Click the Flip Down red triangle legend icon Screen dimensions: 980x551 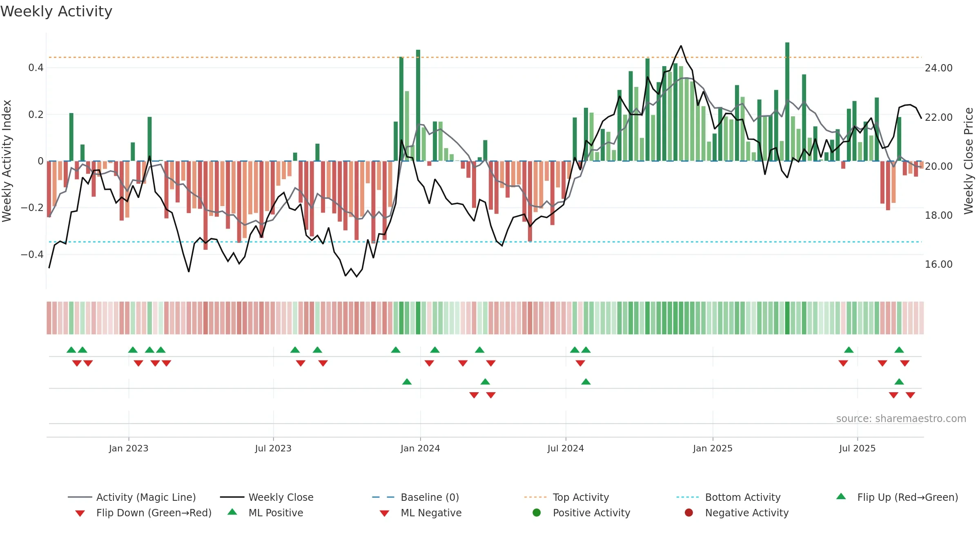click(x=80, y=513)
